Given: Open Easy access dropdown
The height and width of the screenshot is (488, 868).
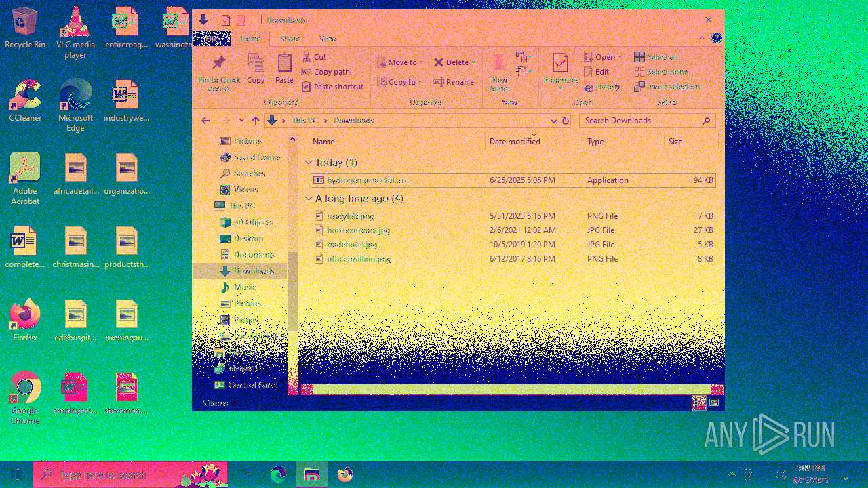Looking at the screenshot, I should (523, 71).
